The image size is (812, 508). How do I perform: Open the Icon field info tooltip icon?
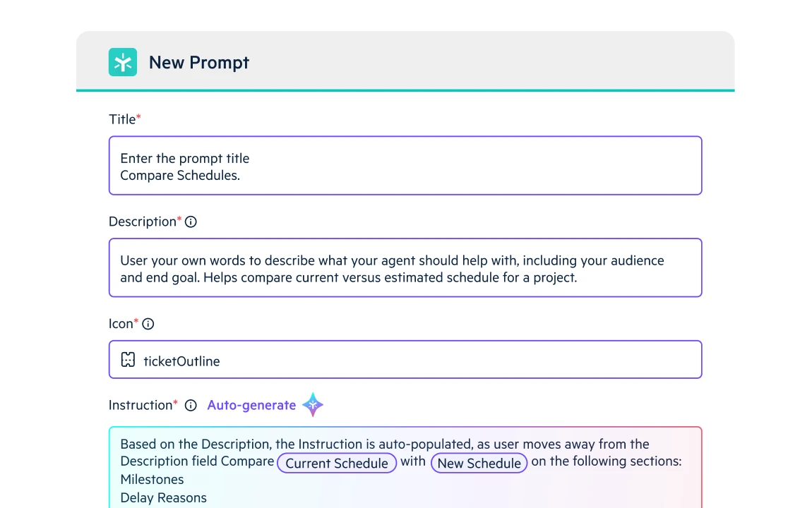click(x=148, y=324)
